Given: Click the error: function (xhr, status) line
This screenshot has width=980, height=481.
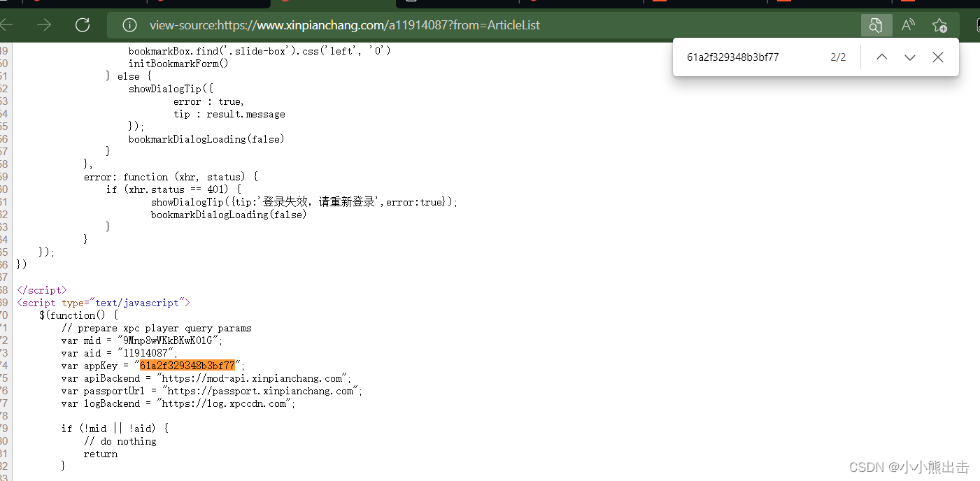Looking at the screenshot, I should (x=171, y=177).
